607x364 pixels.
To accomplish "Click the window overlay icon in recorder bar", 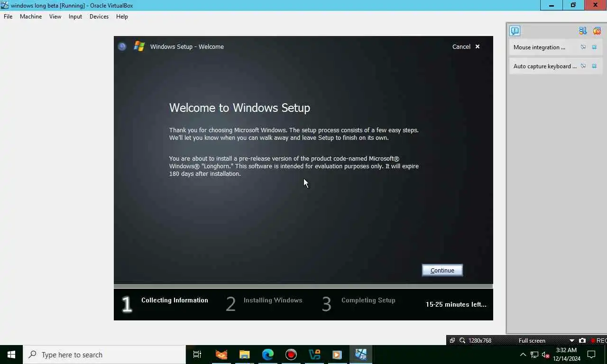I will point(452,340).
